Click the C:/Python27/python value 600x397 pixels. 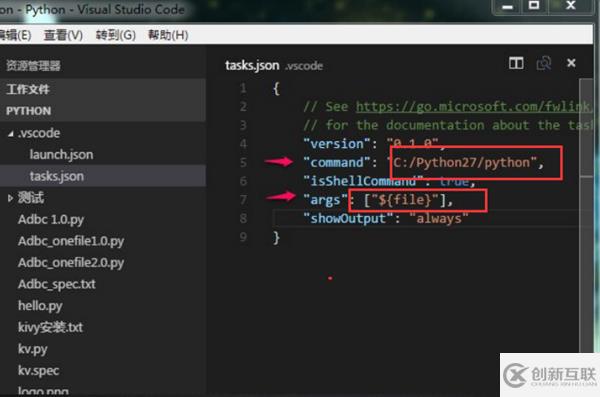pyautogui.click(x=461, y=162)
